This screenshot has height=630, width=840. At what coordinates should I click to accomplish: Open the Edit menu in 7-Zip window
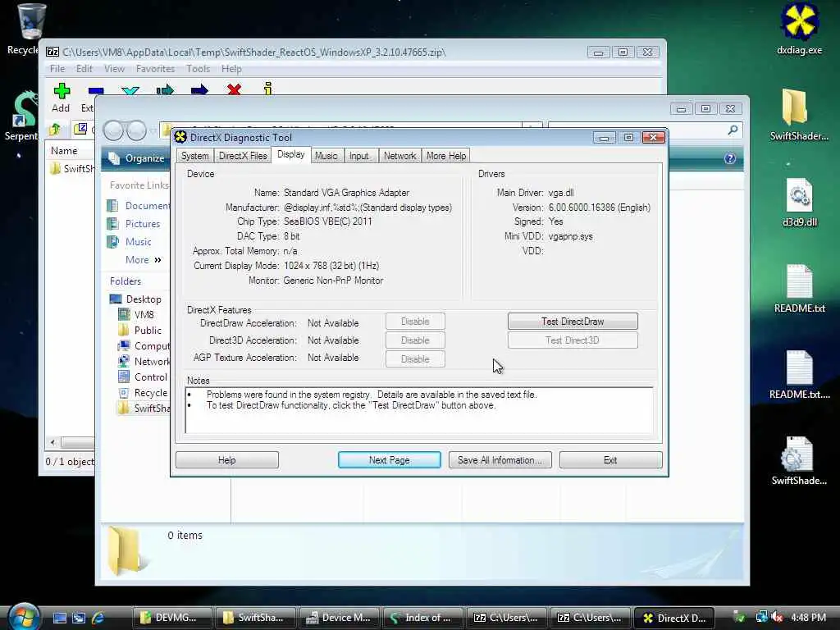84,69
